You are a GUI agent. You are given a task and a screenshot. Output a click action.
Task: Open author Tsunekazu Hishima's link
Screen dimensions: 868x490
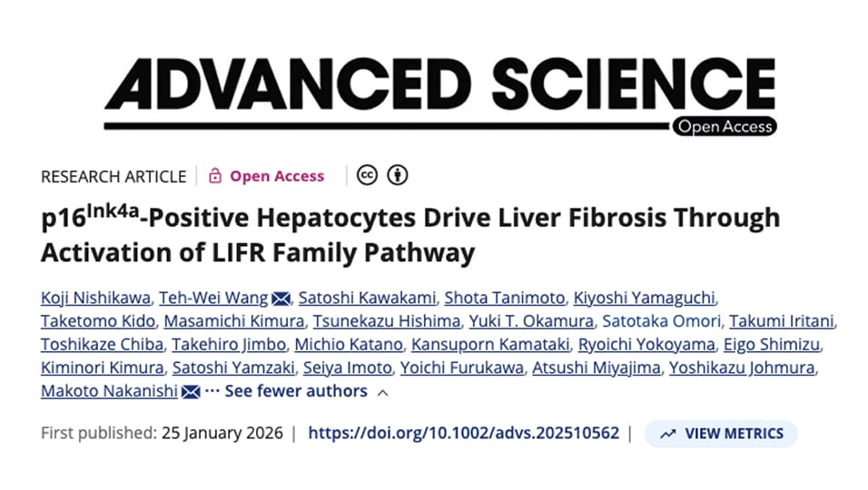(386, 321)
